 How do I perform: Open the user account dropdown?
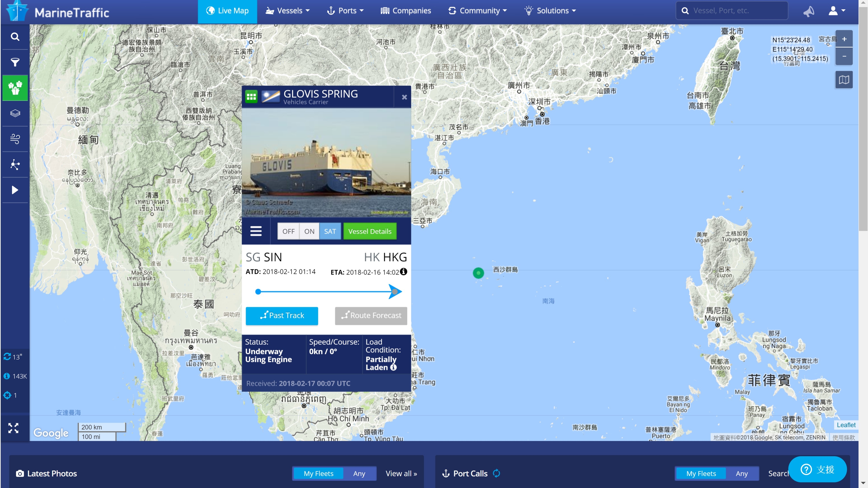click(x=837, y=11)
